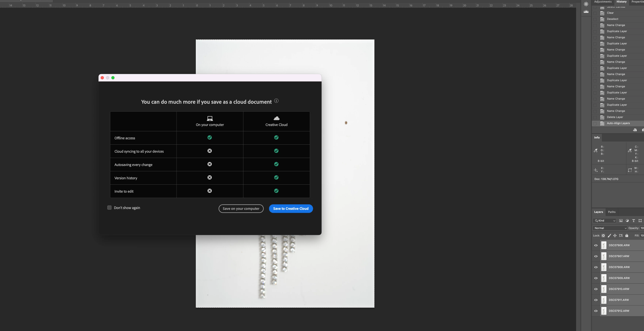This screenshot has width=644, height=331.
Task: Enable the Don't show again checkbox
Action: (x=109, y=208)
